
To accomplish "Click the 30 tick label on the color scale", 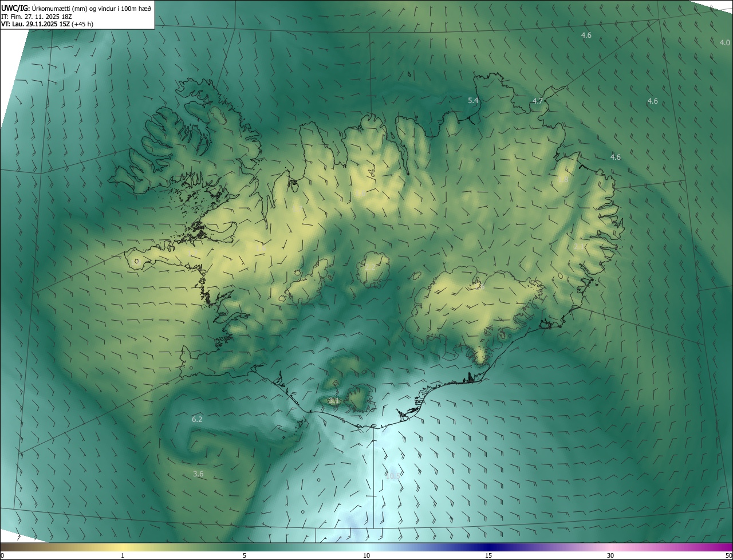I will pos(610,555).
